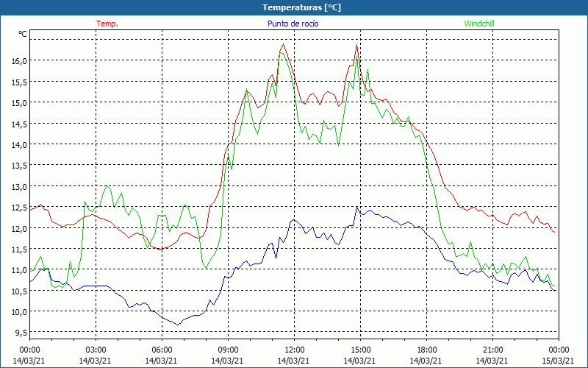Click the 13,0 y-axis value label
The width and height of the screenshot is (588, 368).
click(18, 186)
